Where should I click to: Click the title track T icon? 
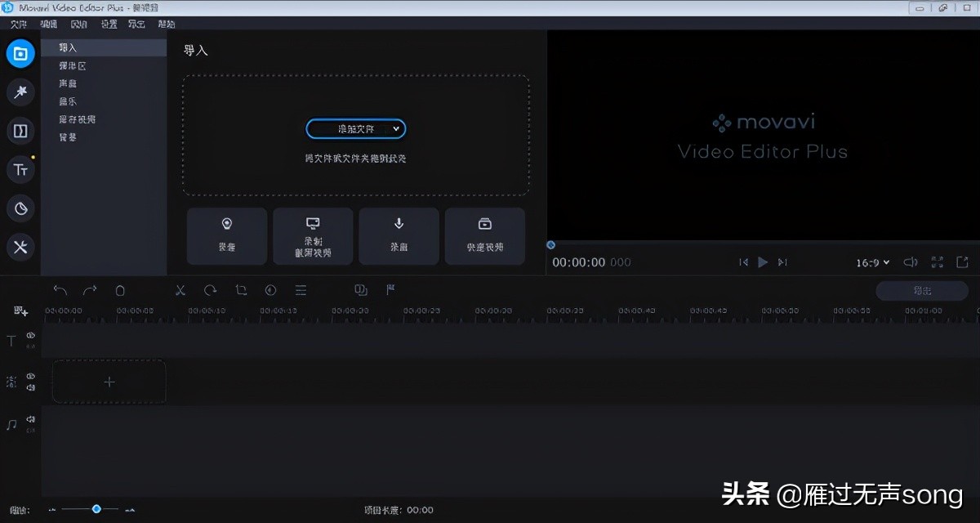point(11,342)
